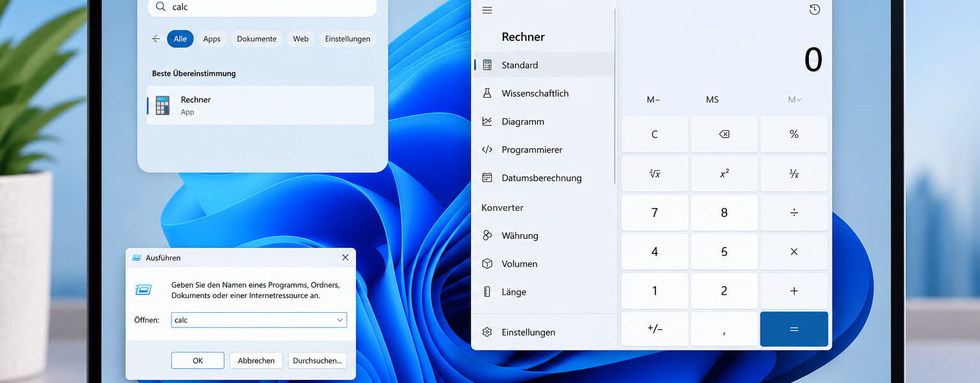Screen dimensions: 980x383
Task: Click the Datumsberechnung calendar icon
Action: pos(487,177)
